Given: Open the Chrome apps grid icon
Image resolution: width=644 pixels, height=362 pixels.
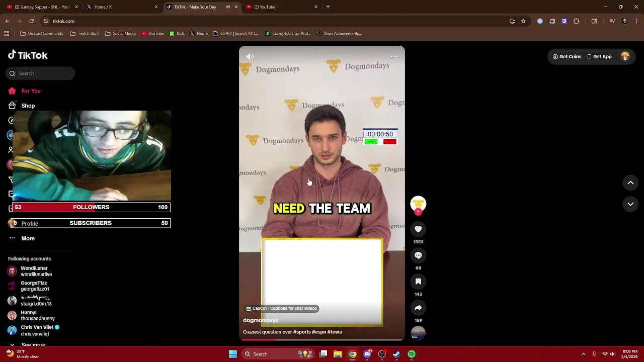Looking at the screenshot, I should click(x=7, y=34).
